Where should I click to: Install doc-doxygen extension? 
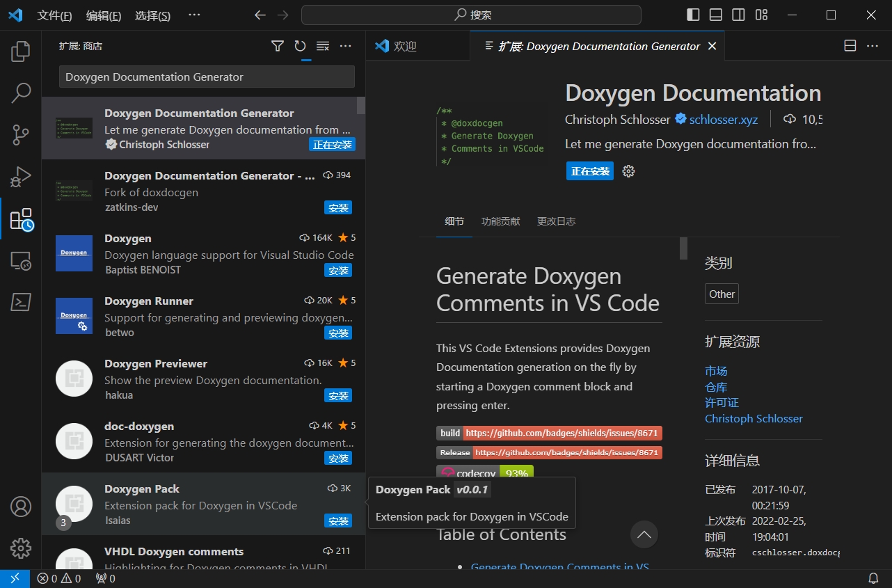coord(338,458)
